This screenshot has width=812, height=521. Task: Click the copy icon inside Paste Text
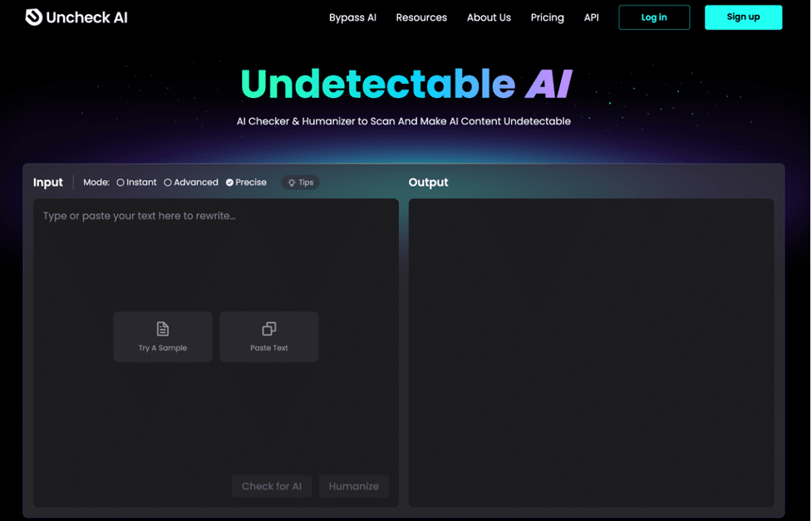pos(268,329)
